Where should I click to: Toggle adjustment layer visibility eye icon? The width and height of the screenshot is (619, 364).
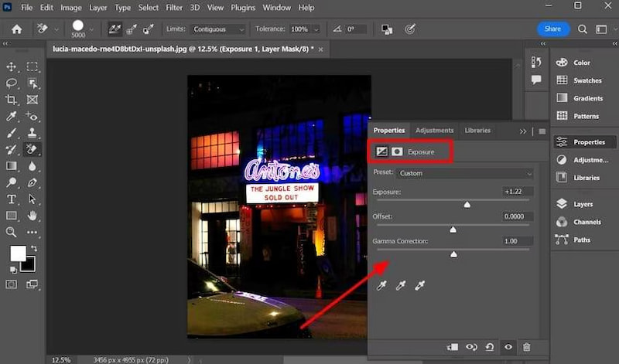coord(508,347)
